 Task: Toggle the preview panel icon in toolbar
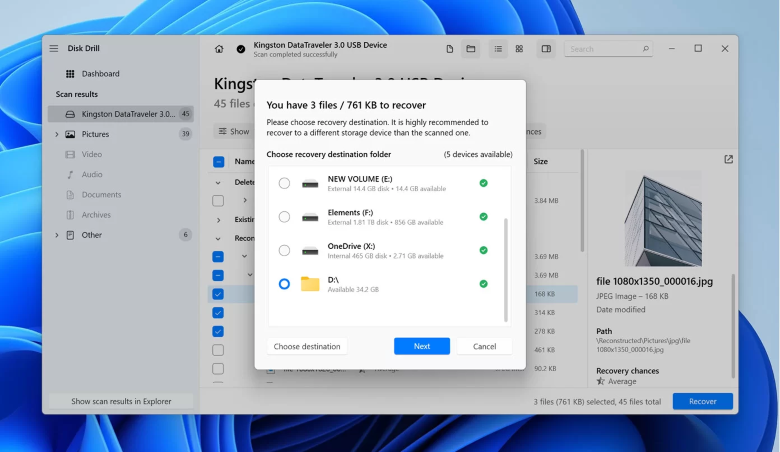tap(546, 49)
